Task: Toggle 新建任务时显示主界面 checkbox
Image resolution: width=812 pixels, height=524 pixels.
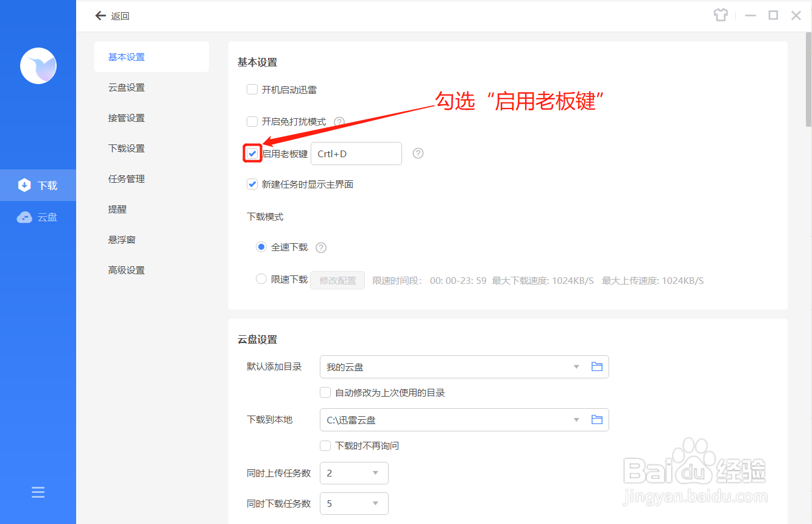Action: [252, 184]
